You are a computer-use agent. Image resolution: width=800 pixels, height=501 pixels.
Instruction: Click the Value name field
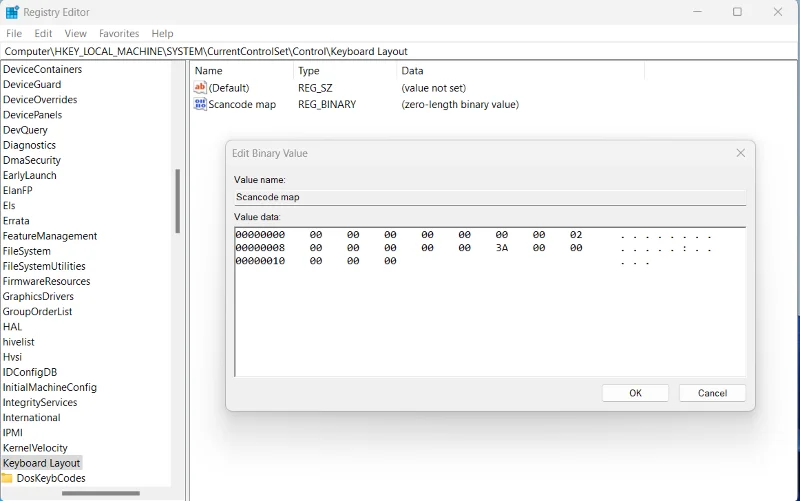click(490, 197)
